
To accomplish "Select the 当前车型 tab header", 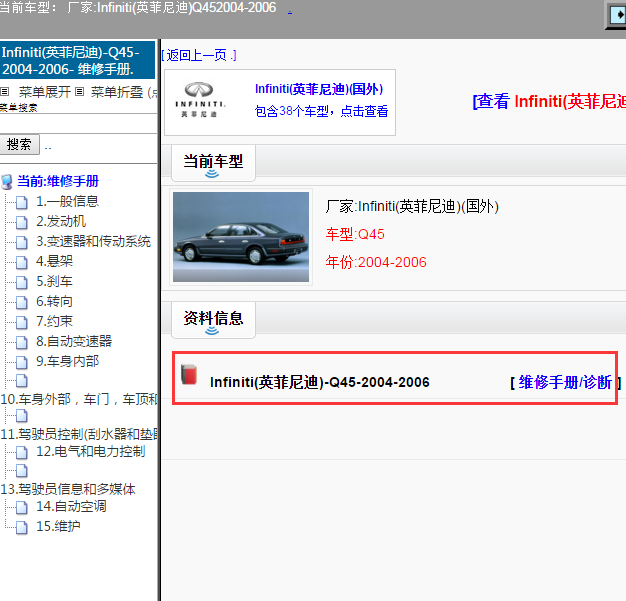I will pos(213,161).
